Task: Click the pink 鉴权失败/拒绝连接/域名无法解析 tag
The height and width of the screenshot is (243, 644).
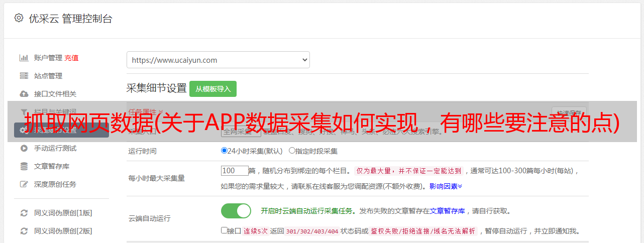Action: click(423, 231)
